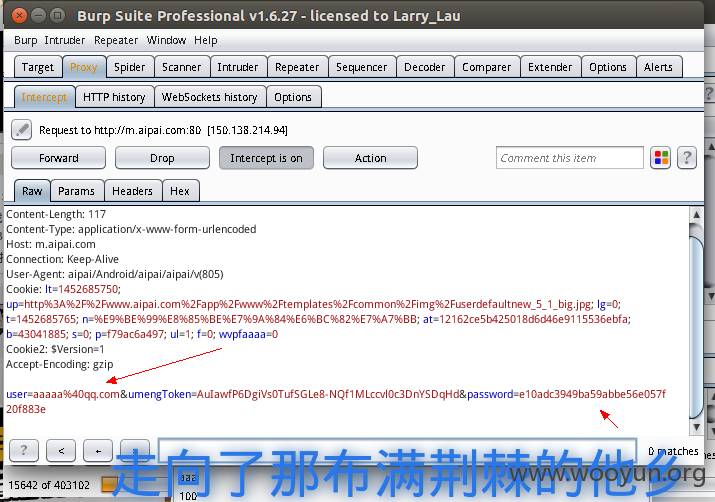715x502 pixels.
Task: Toggle the 'Intercept is on' button
Action: (x=266, y=158)
